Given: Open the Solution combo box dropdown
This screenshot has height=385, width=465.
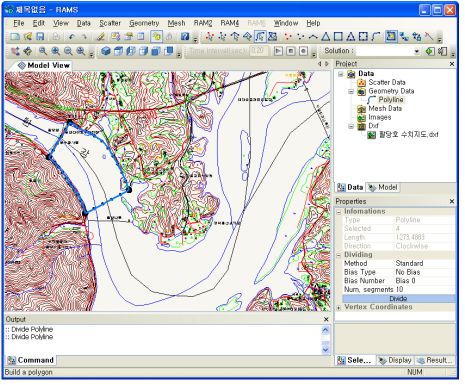Looking at the screenshot, I should coord(417,51).
